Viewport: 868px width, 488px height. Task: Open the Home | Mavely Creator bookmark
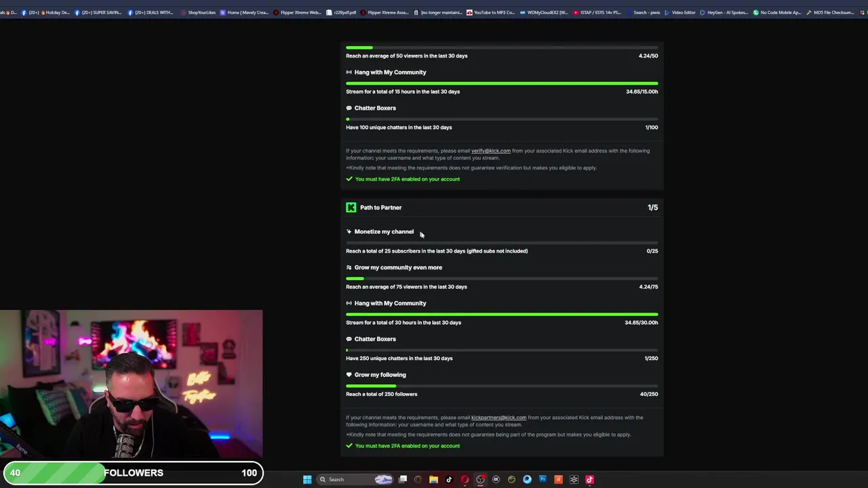coord(244,12)
